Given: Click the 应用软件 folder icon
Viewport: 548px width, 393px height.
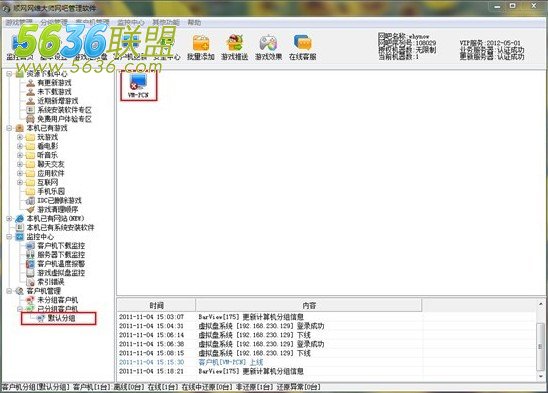Looking at the screenshot, I should click(x=31, y=173).
